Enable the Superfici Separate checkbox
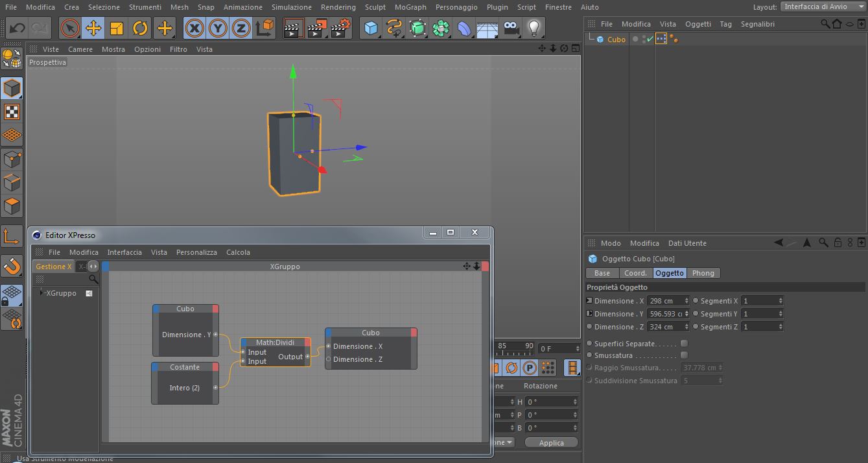Image resolution: width=868 pixels, height=463 pixels. [684, 344]
